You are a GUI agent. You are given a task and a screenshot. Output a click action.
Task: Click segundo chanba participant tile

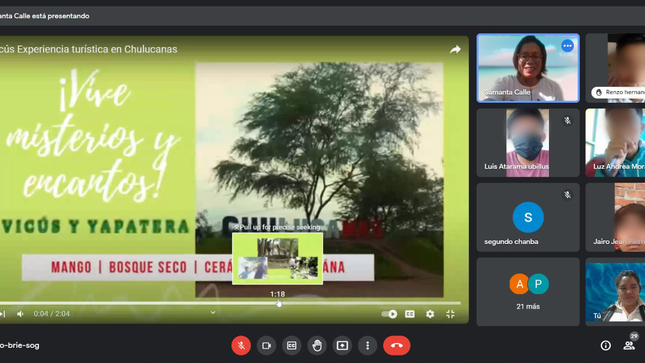(x=528, y=217)
